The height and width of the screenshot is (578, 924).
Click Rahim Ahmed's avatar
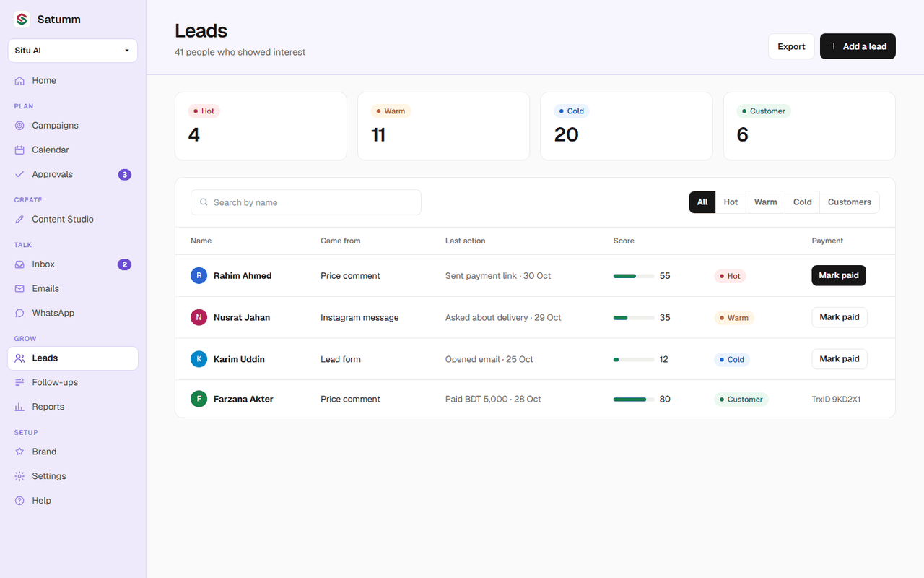tap(199, 276)
